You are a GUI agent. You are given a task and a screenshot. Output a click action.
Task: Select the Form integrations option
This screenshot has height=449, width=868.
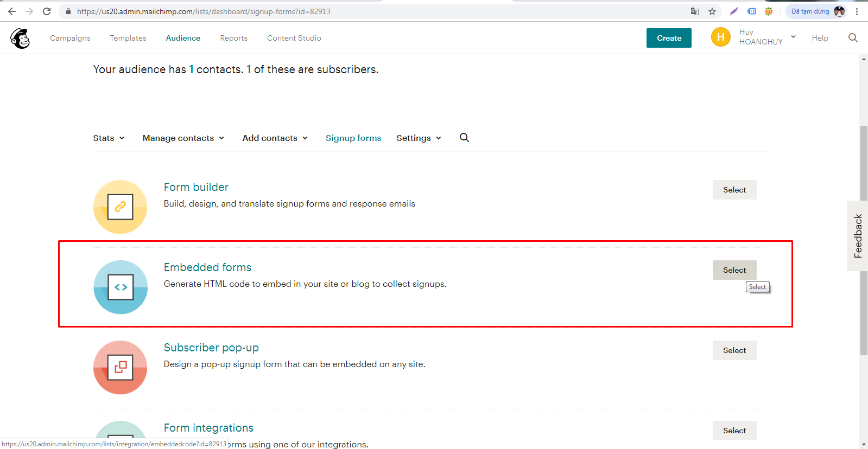734,431
